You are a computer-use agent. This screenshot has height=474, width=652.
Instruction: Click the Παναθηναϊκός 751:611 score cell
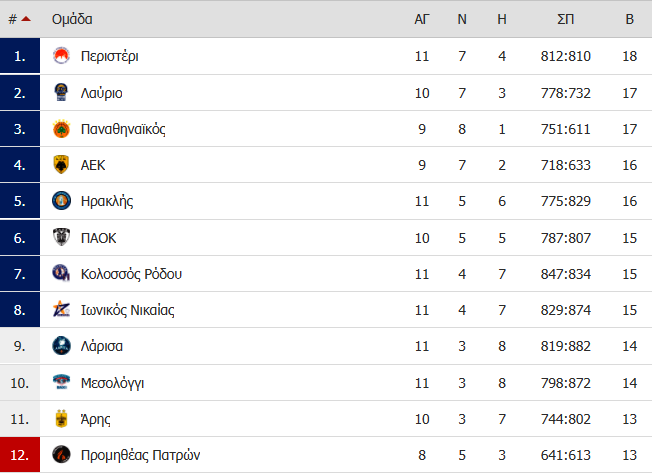click(565, 129)
